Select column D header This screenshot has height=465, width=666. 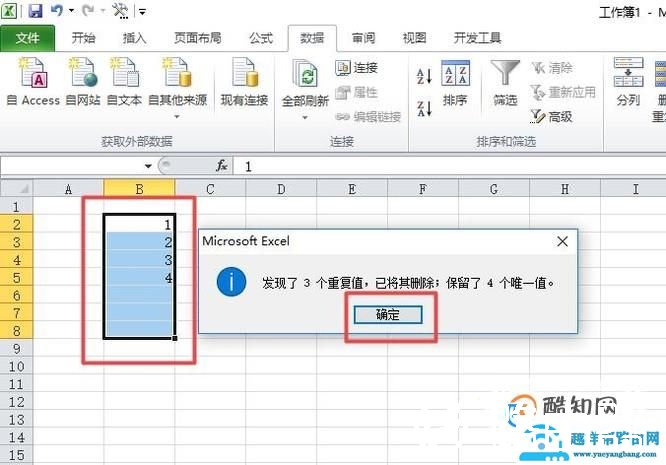(281, 189)
